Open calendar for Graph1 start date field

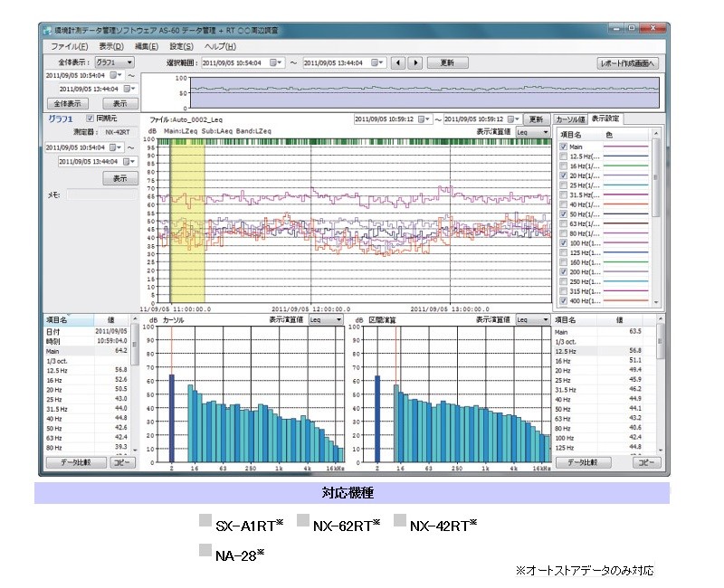[x=116, y=147]
